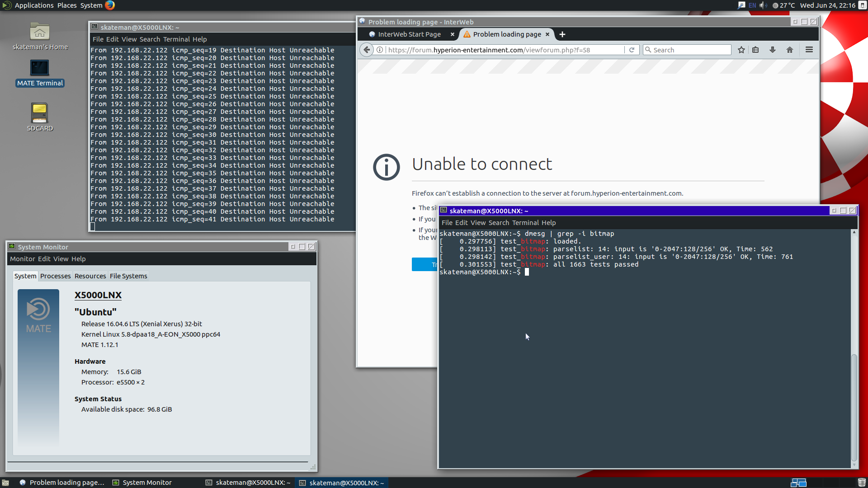Open the File Systems tab in System Monitor
The height and width of the screenshot is (488, 868).
[x=128, y=276]
